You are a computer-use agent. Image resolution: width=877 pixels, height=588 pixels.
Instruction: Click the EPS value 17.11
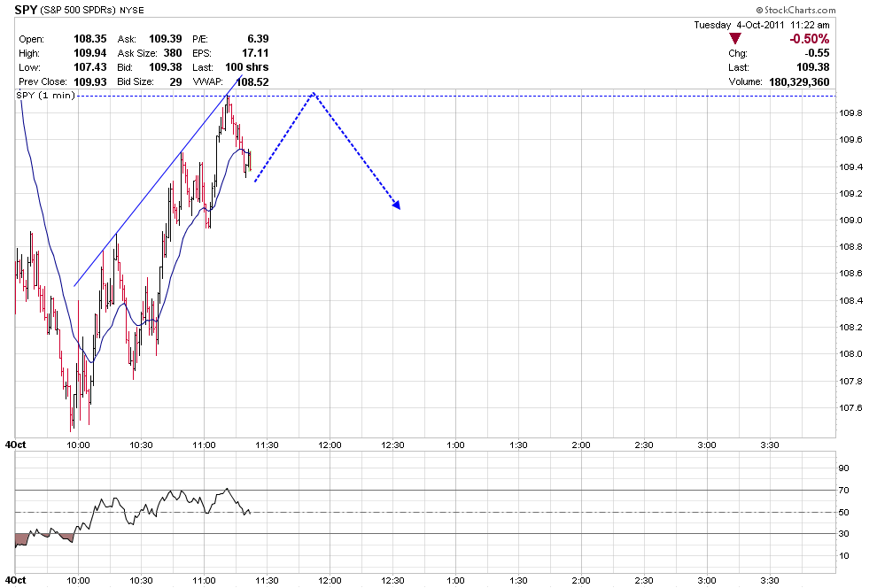click(x=256, y=53)
